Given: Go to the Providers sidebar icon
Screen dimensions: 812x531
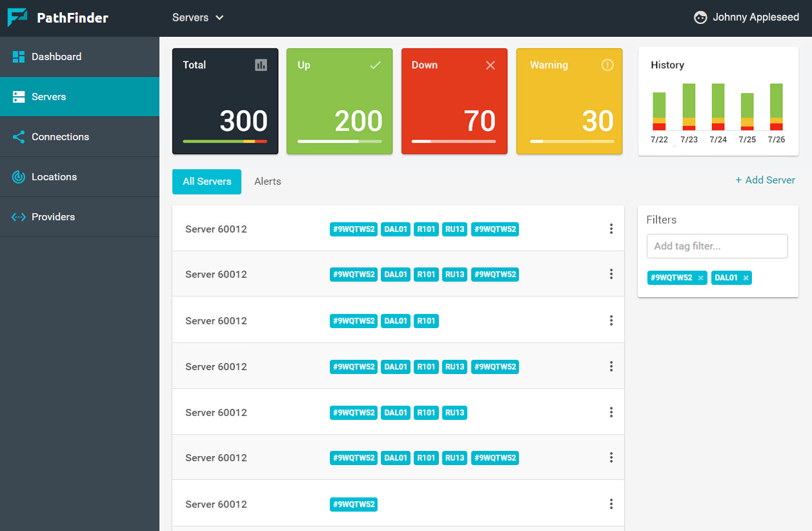Looking at the screenshot, I should (19, 217).
